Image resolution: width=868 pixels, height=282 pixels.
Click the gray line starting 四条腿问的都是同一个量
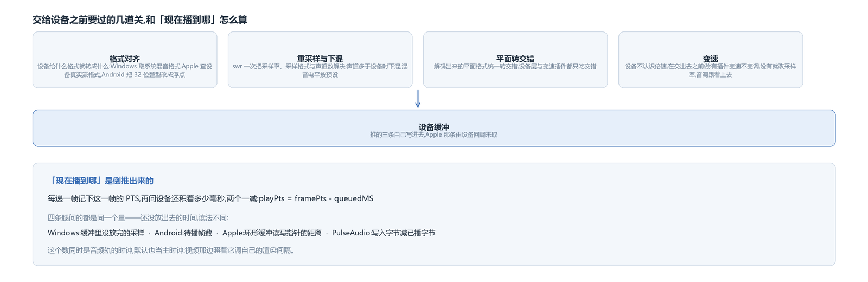pos(138,218)
